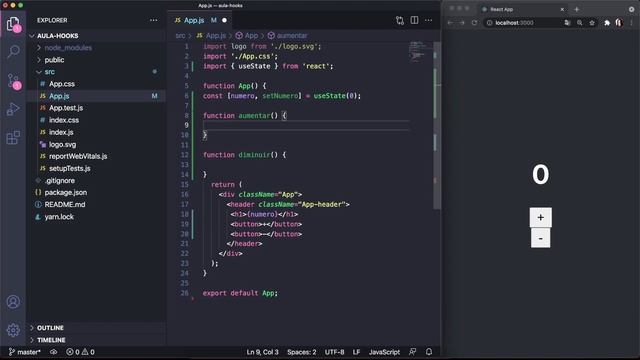Click src in the breadcrumb
This screenshot has width=640, height=360.
(180, 36)
